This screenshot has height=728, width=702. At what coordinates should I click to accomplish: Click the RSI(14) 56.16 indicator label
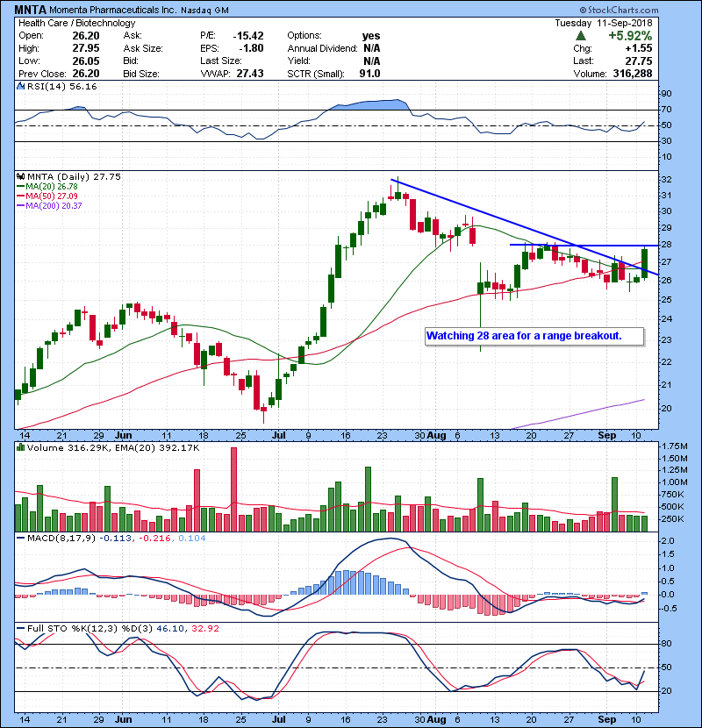(61, 86)
